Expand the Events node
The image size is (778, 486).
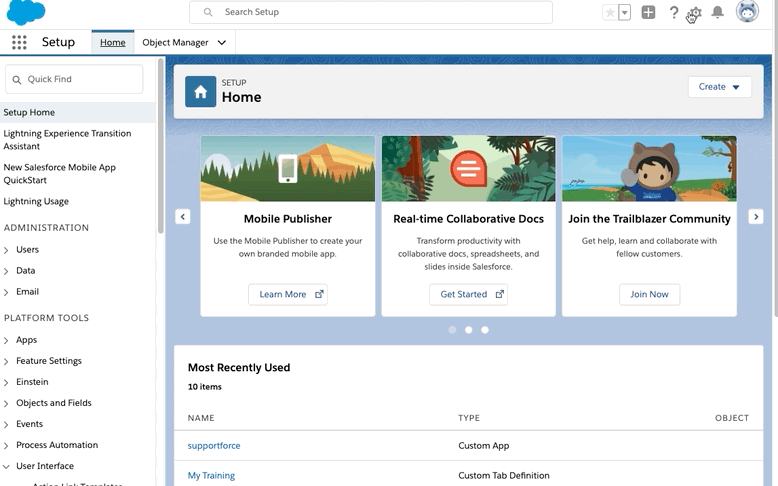(x=6, y=424)
